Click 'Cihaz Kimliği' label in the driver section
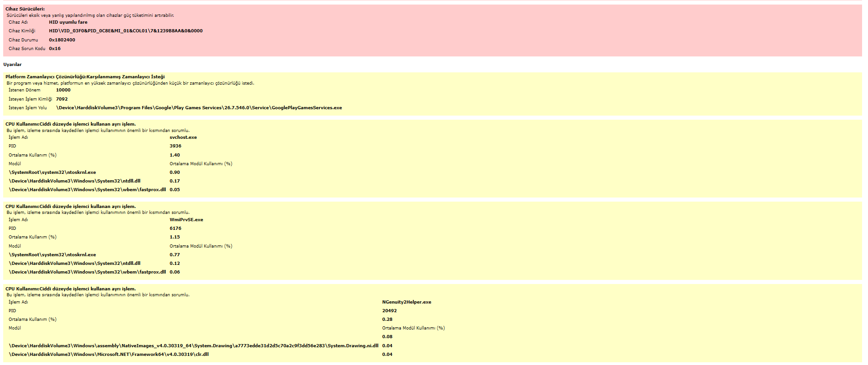The width and height of the screenshot is (868, 365). pyautogui.click(x=22, y=31)
